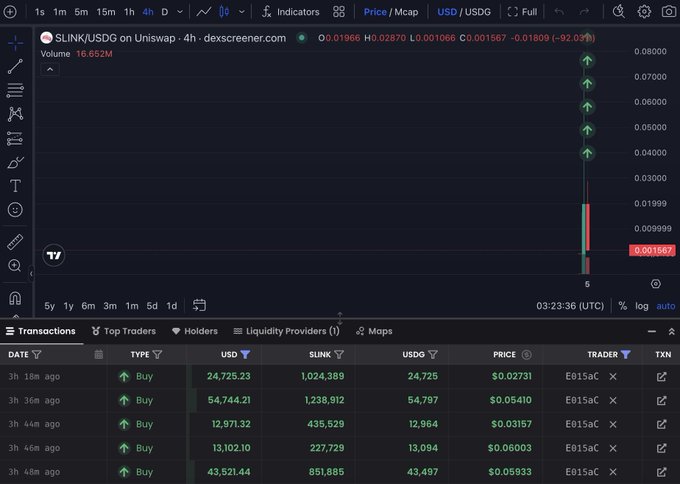Open the Fibonacci retracement lines tool

(x=15, y=90)
